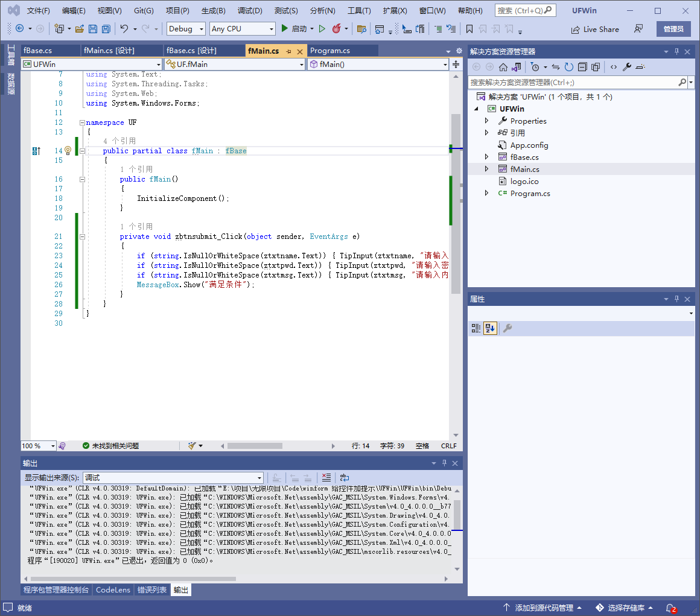Click the pending changes filter clock icon
The image size is (700, 616).
coord(535,67)
